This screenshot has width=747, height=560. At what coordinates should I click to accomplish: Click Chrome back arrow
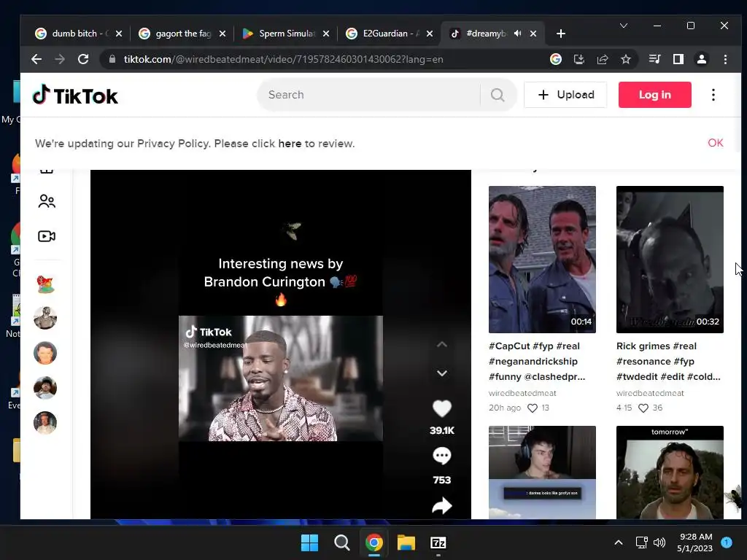tap(36, 59)
